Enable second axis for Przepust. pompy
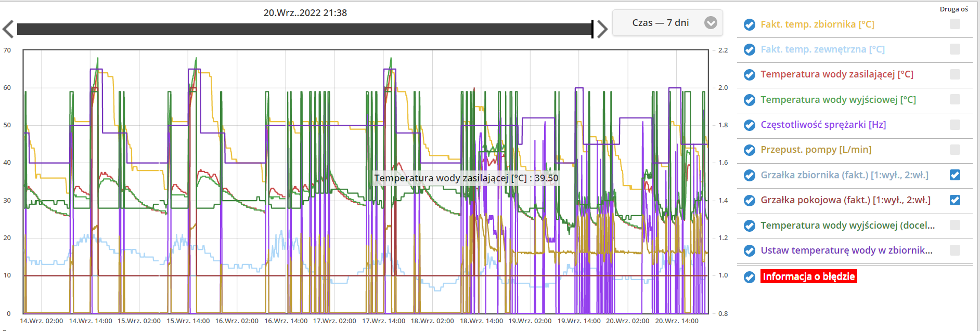 (x=955, y=150)
